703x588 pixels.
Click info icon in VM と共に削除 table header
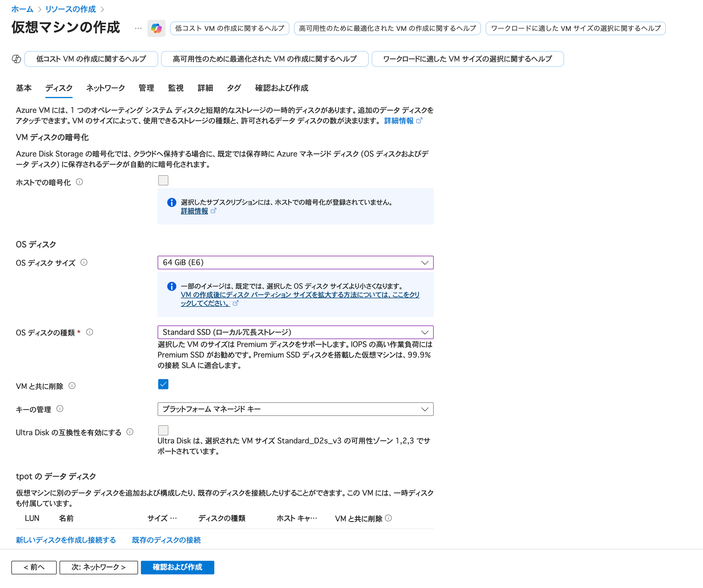coord(388,518)
